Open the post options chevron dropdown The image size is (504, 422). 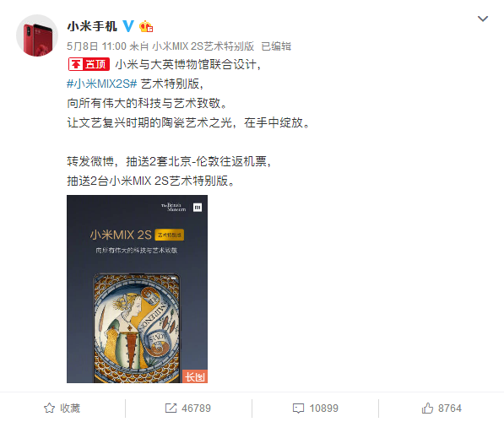(482, 19)
